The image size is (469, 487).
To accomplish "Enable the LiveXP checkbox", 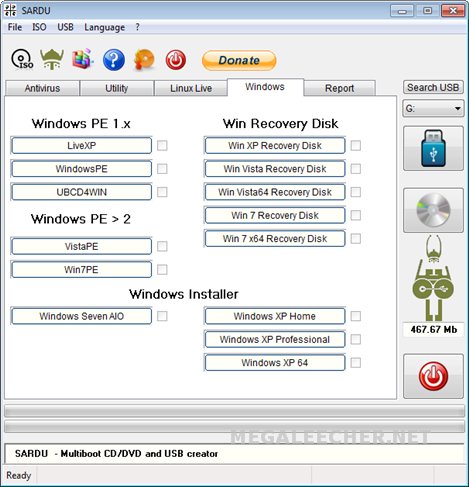I will coord(162,145).
